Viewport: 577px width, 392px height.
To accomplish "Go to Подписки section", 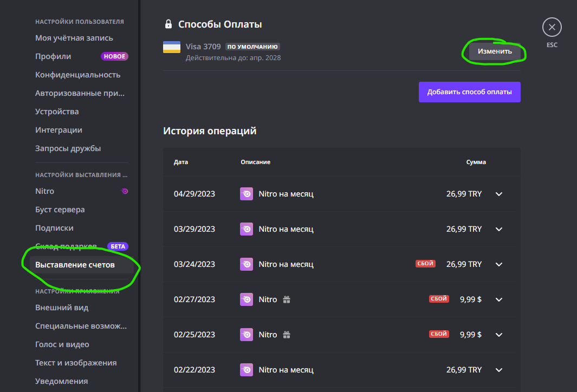I will [82, 228].
